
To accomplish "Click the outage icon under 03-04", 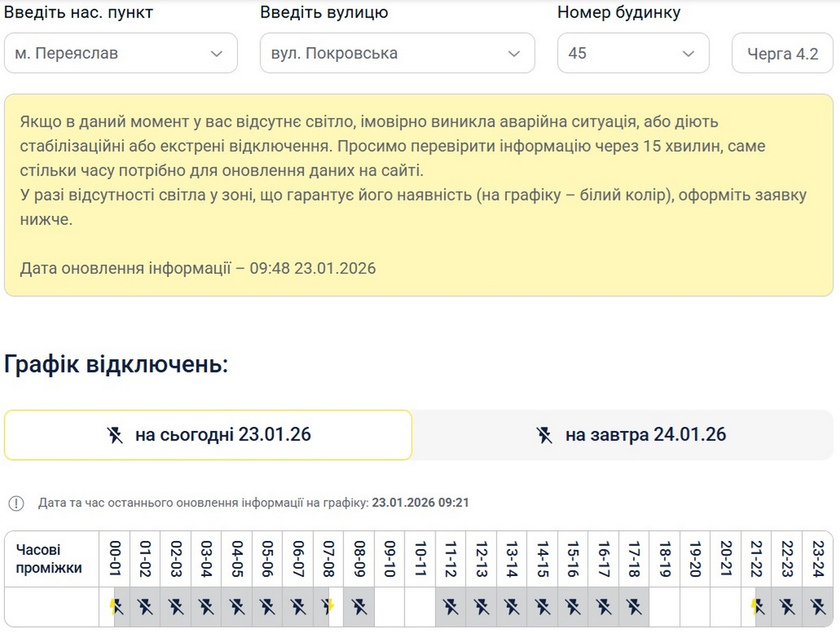I will [x=206, y=606].
